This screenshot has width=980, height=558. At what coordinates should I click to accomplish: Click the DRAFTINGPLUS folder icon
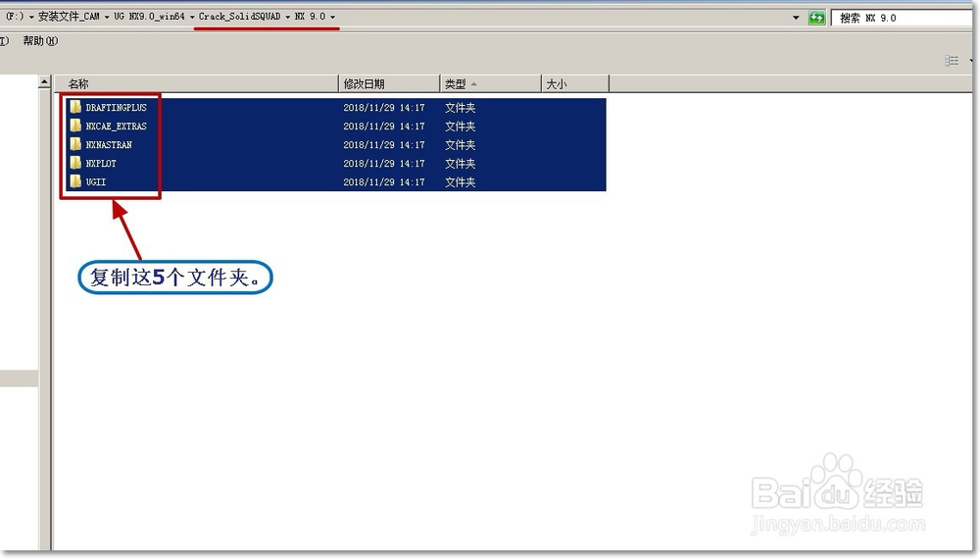(75, 107)
